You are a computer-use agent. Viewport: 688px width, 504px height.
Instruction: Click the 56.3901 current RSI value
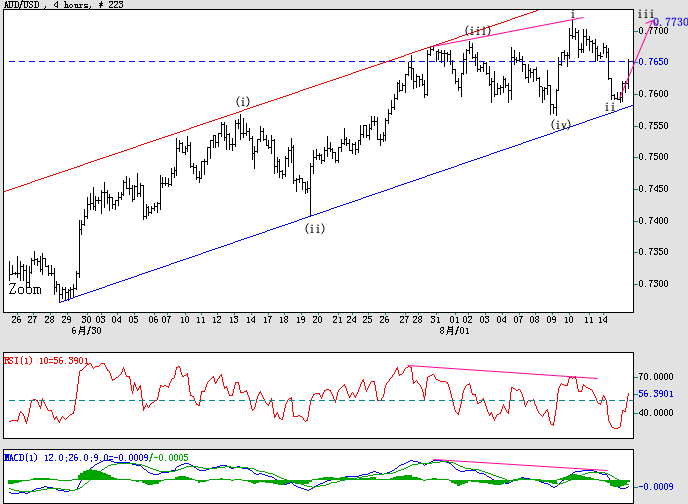coord(656,394)
